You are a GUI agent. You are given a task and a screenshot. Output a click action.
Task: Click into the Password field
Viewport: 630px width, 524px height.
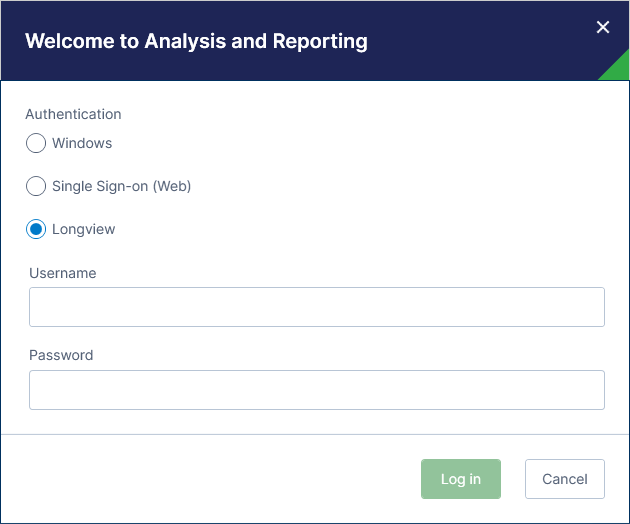(x=317, y=390)
